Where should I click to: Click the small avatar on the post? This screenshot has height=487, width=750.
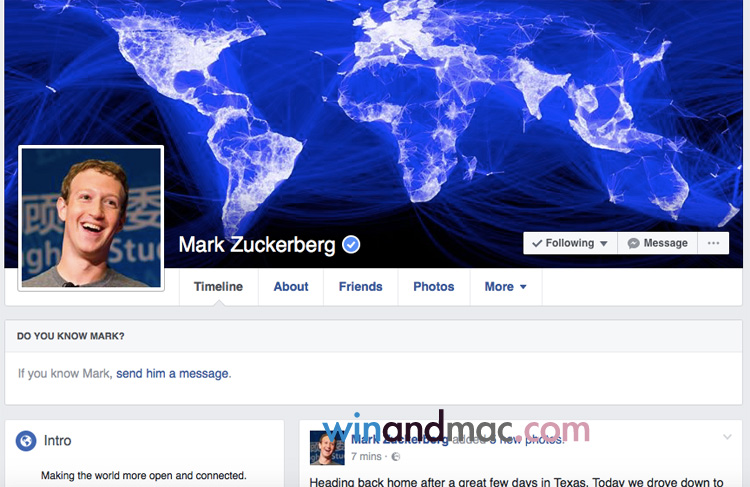(x=327, y=448)
